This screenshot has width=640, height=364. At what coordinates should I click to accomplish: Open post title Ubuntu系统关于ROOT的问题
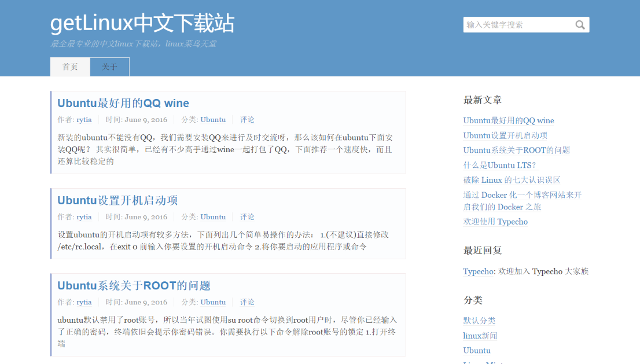(134, 286)
